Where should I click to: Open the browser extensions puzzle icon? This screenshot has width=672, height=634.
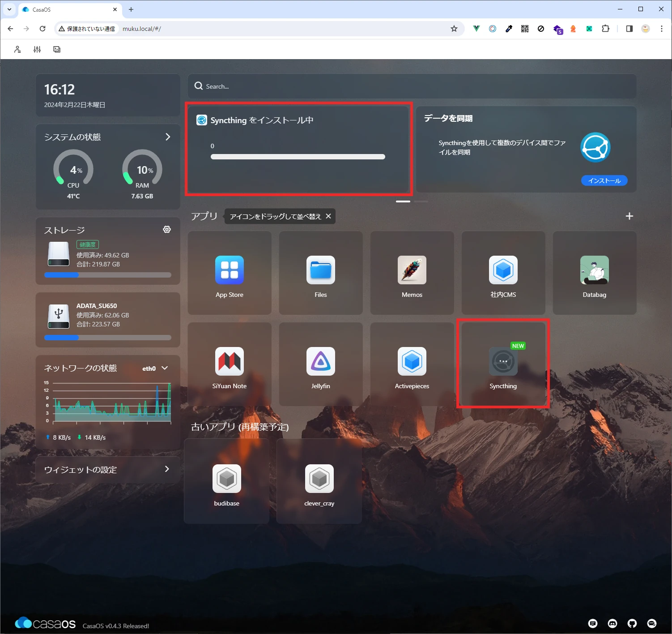605,29
